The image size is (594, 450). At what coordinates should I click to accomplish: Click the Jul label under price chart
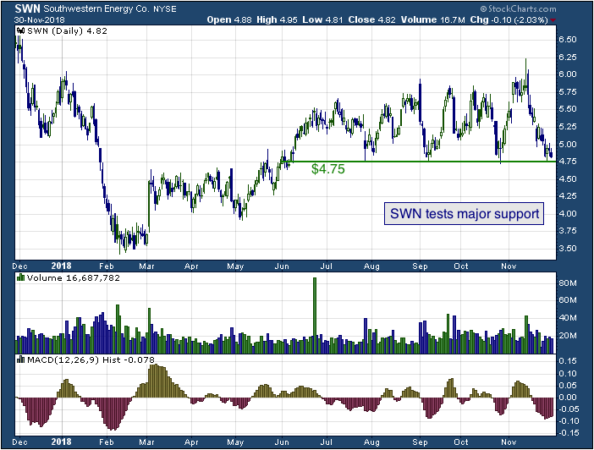click(326, 266)
